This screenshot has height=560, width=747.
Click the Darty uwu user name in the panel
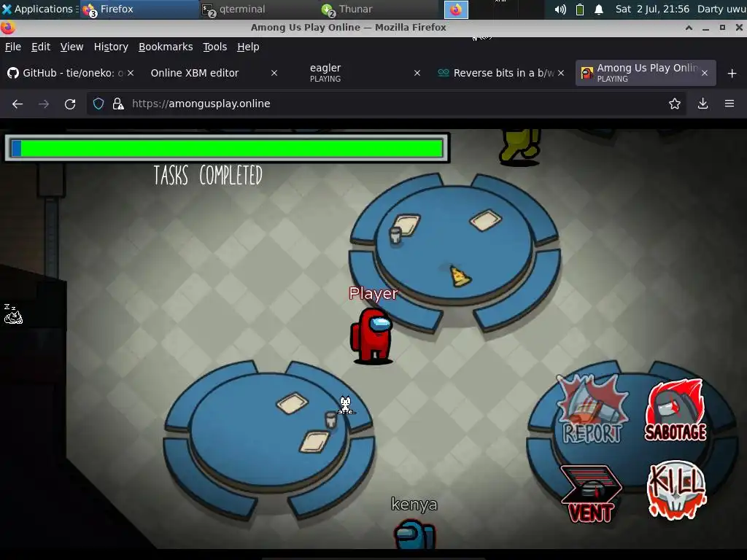[721, 9]
